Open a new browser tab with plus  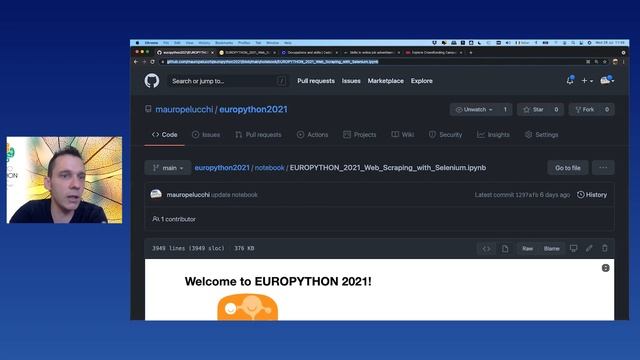[471, 53]
